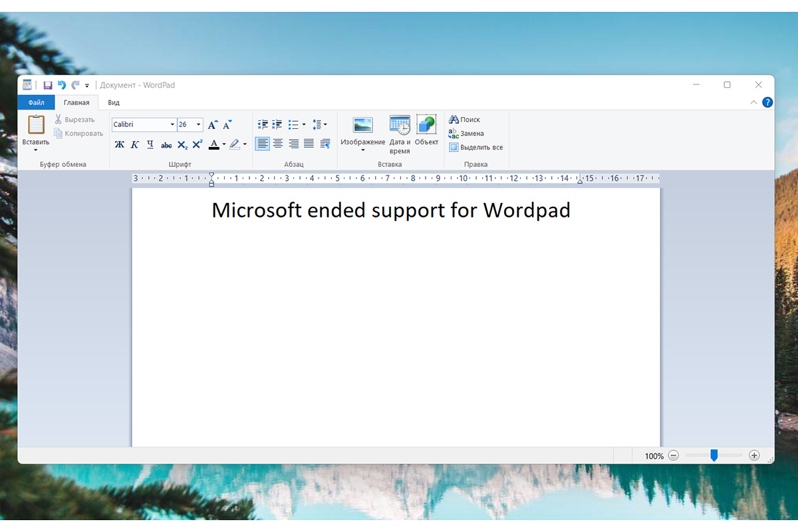Open Customize Quick Access Toolbar arrow

(87, 86)
